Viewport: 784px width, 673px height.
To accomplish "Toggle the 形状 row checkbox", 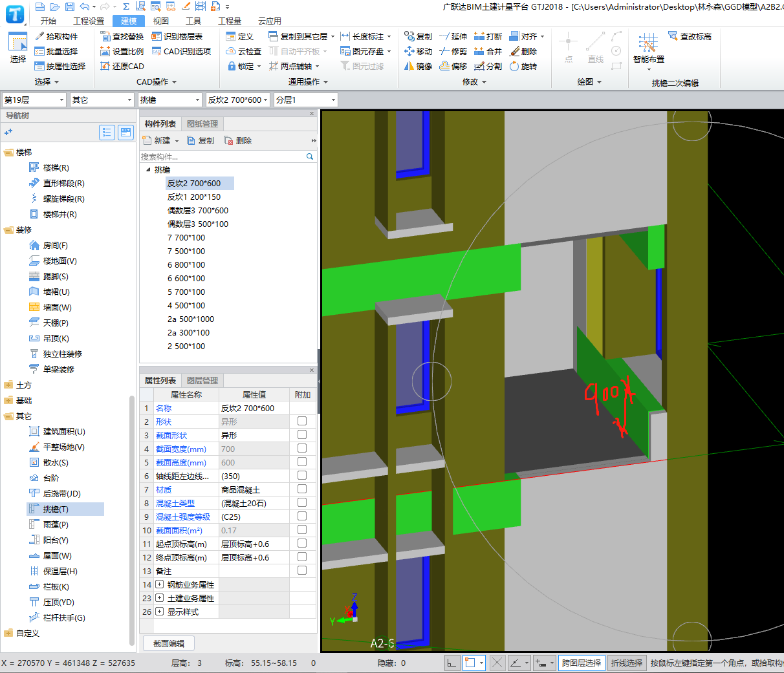I will tap(302, 421).
